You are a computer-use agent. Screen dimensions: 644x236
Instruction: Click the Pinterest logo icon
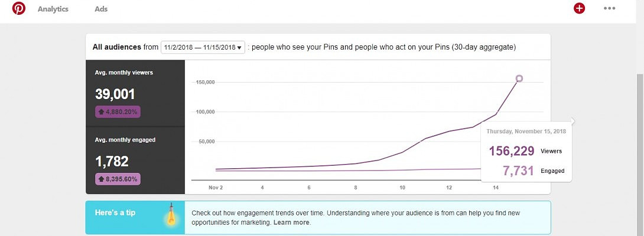[19, 9]
